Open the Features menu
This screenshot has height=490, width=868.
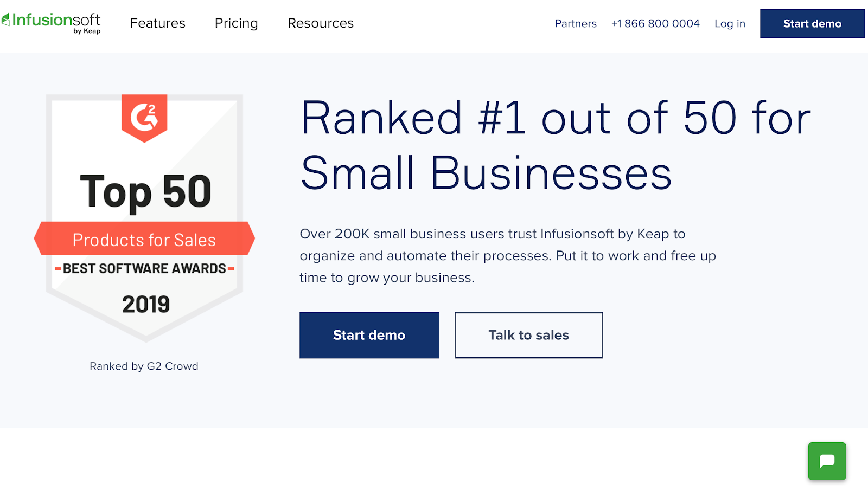(157, 23)
